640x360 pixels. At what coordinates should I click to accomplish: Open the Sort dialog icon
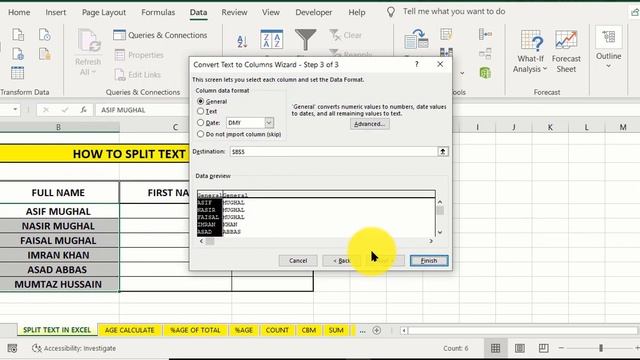point(271,40)
